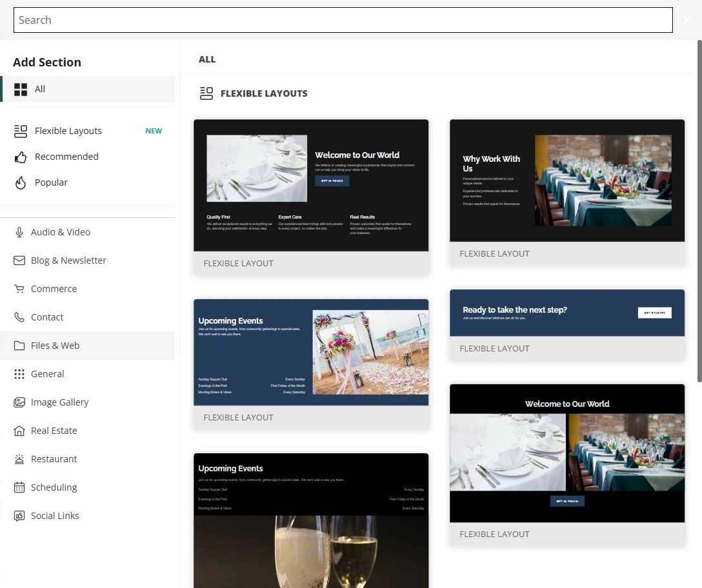
Task: Click the Scheduling calendar icon
Action: (19, 487)
